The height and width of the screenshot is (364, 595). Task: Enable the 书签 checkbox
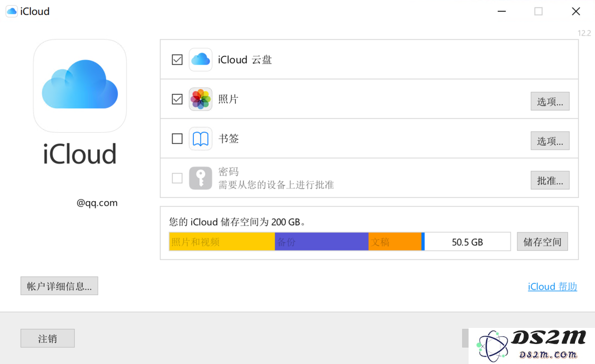coord(177,138)
